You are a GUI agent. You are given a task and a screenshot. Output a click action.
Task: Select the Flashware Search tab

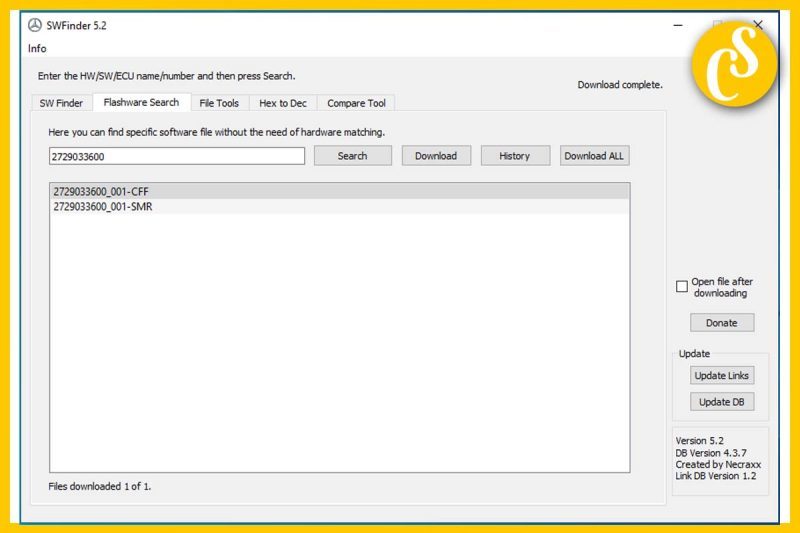(141, 102)
